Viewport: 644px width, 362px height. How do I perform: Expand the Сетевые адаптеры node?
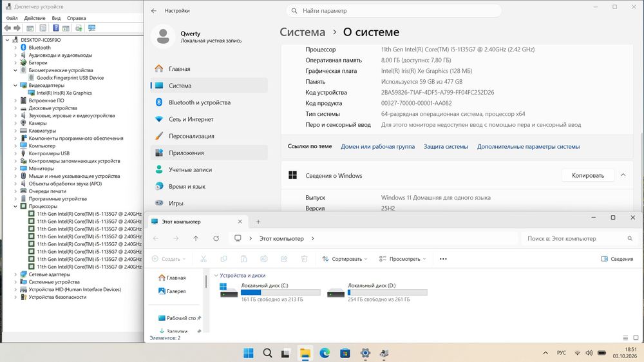[x=15, y=274]
